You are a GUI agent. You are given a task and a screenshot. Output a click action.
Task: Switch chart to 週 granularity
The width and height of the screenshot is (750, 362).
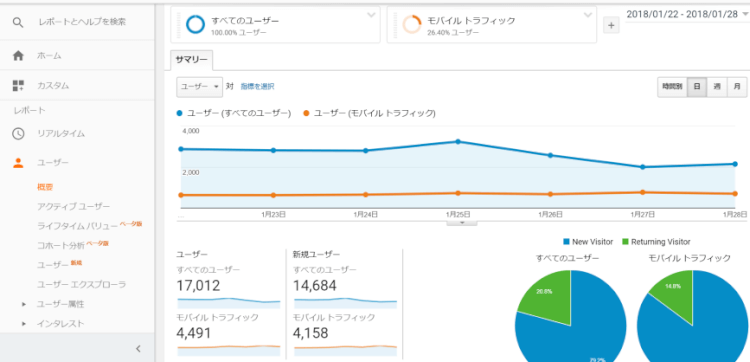tap(717, 87)
